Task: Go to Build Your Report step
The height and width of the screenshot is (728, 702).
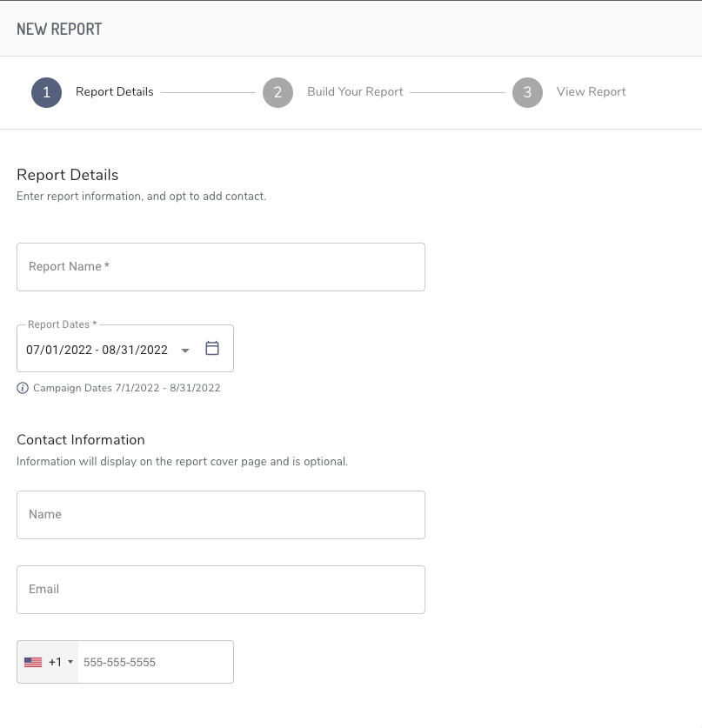Action: [355, 92]
